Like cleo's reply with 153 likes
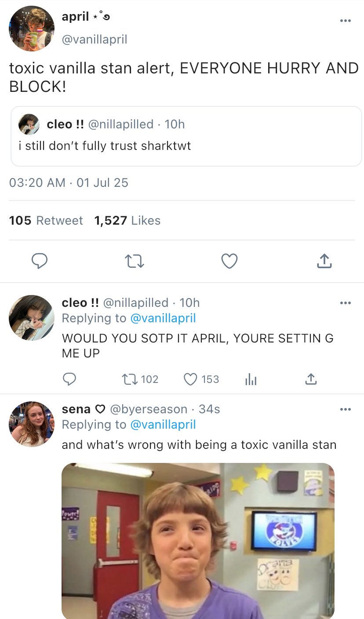The height and width of the screenshot is (619, 364). (x=190, y=379)
